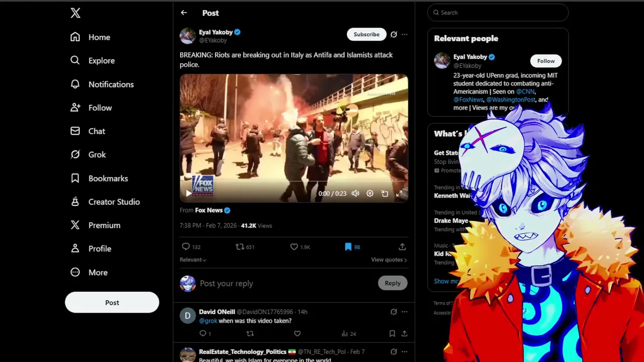
Task: Go back with the arrow icon
Action: (184, 13)
